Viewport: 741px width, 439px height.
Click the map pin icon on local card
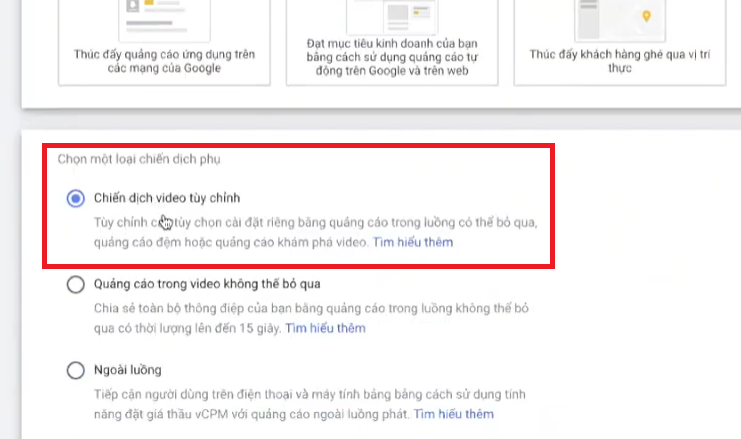[646, 16]
